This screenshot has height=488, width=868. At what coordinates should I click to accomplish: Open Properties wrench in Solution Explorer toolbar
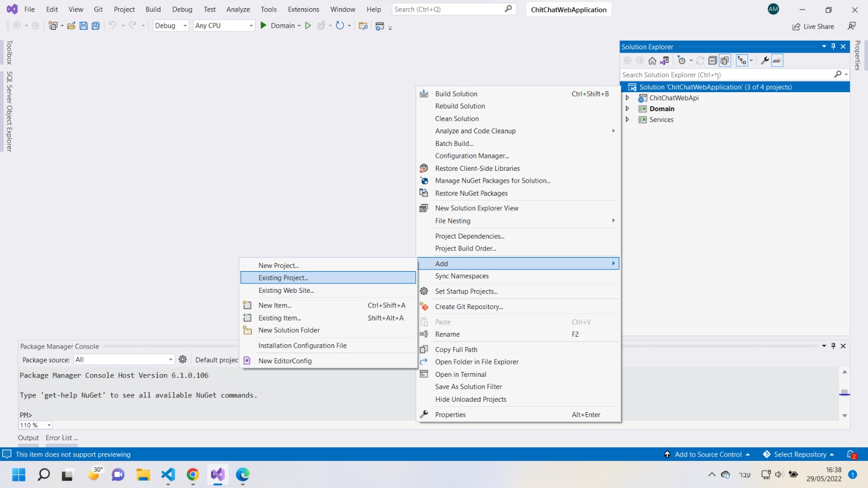pyautogui.click(x=765, y=61)
